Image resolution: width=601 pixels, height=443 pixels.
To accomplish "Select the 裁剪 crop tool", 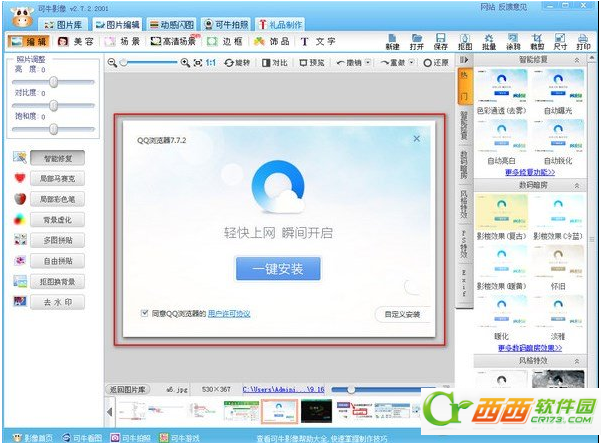I will [x=537, y=42].
